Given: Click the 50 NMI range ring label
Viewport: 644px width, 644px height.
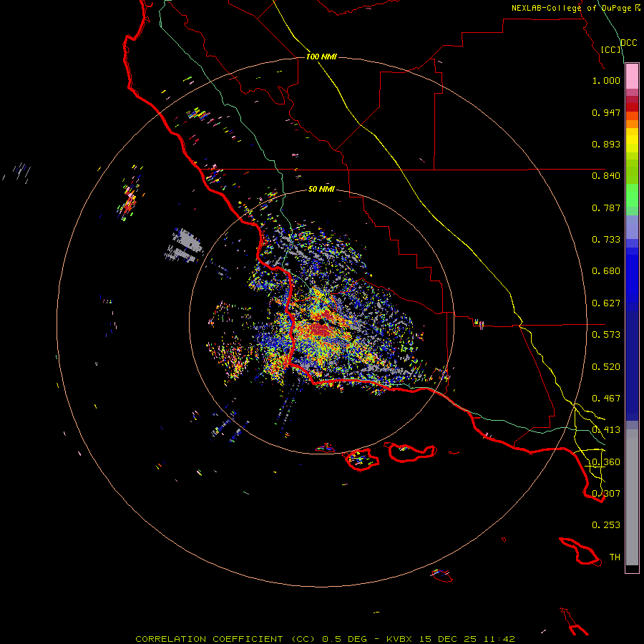Looking at the screenshot, I should pyautogui.click(x=321, y=189).
